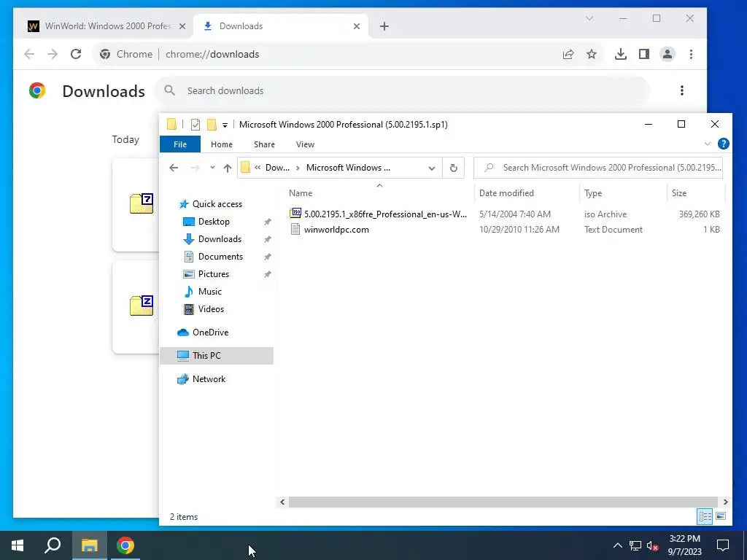This screenshot has height=560, width=747.
Task: Bookmark this tab with the star icon
Action: coord(591,54)
